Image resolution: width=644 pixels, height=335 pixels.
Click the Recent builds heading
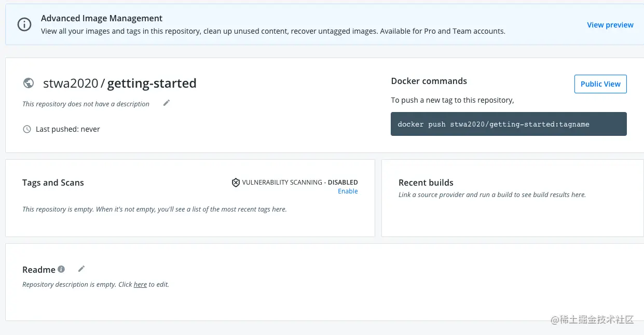(x=426, y=183)
